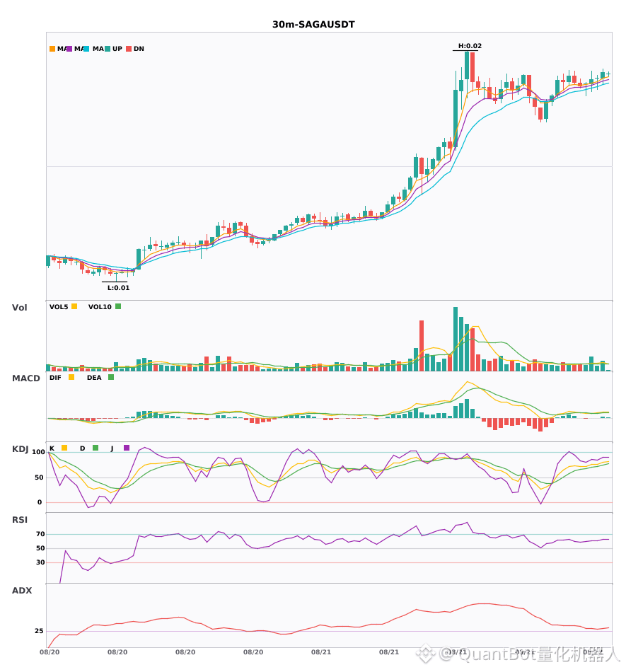
Task: Click the VOL10 legend label
Action: pyautogui.click(x=100, y=307)
